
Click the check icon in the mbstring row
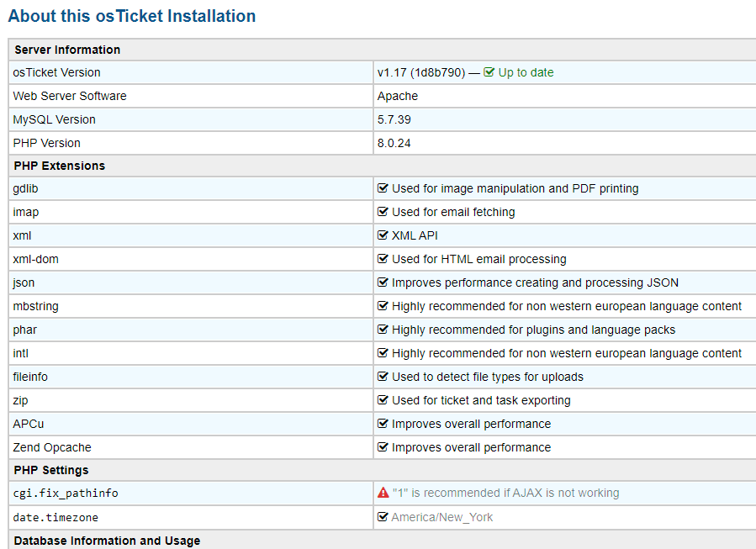pyautogui.click(x=383, y=306)
